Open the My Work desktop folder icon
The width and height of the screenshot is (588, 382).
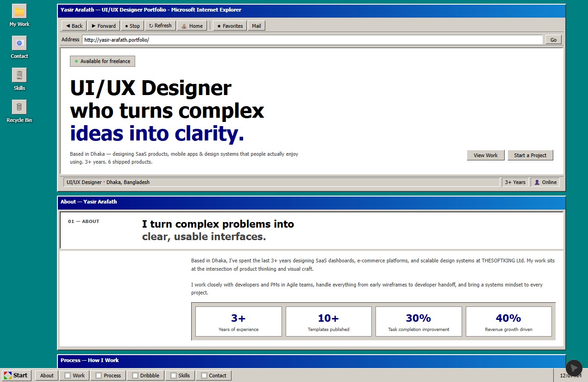[19, 12]
